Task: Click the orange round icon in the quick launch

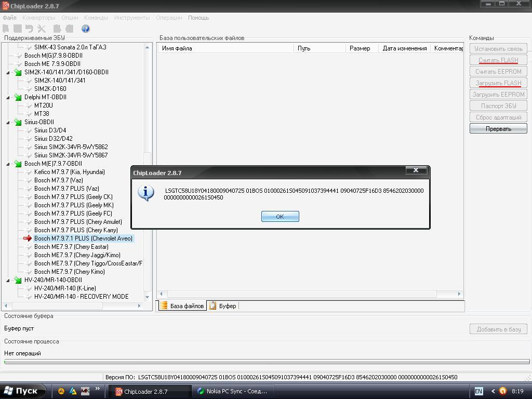Action: pos(61,391)
